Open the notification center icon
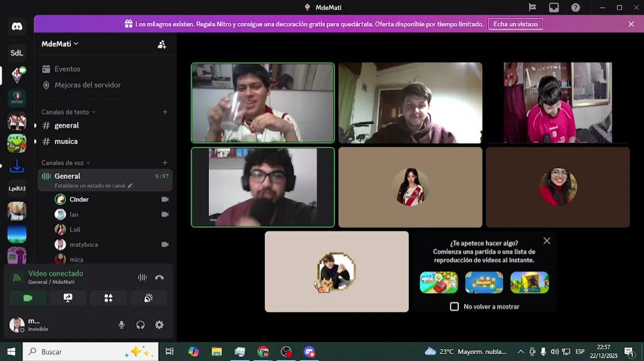Viewport: 644px width, 361px height. point(629,351)
